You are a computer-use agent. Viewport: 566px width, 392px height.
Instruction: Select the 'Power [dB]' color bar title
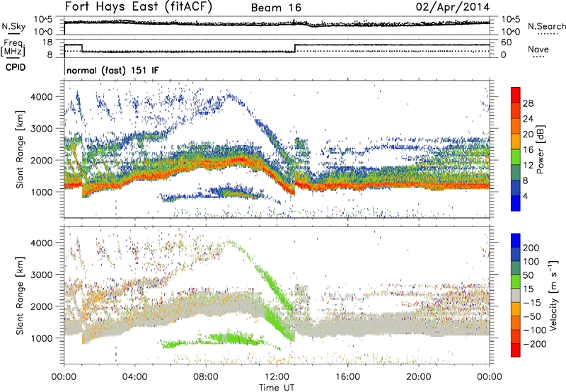(541, 149)
